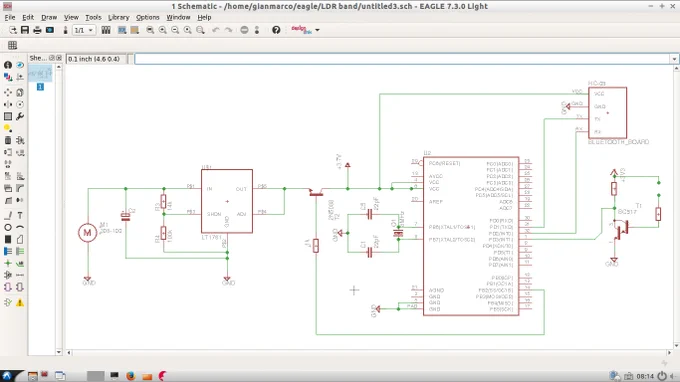Select the Polygon tool
Screen dimensions: 680x382
tap(20, 239)
